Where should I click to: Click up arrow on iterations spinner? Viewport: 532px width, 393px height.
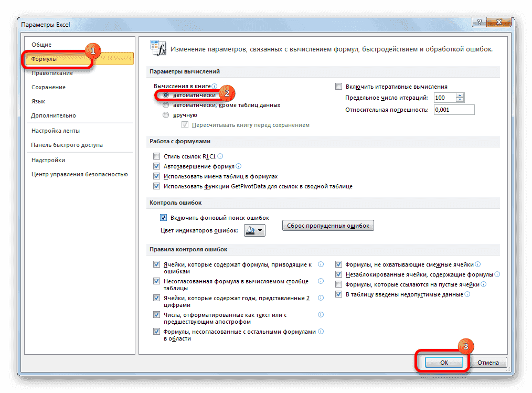pos(460,95)
